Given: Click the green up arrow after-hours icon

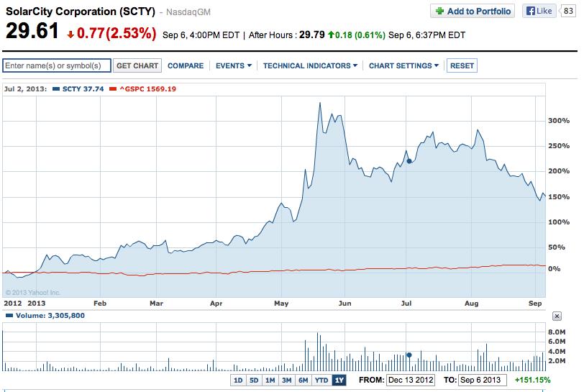Looking at the screenshot, I should point(331,35).
